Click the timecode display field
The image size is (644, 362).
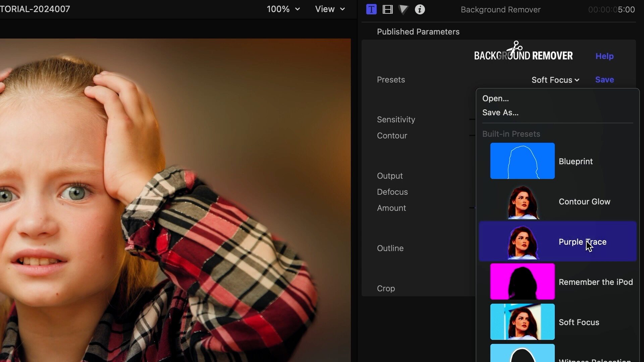(611, 9)
